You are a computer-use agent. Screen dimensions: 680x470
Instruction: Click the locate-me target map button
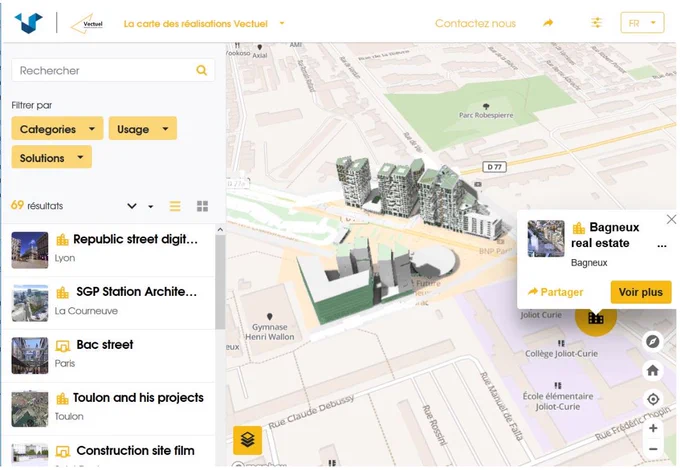(x=653, y=399)
